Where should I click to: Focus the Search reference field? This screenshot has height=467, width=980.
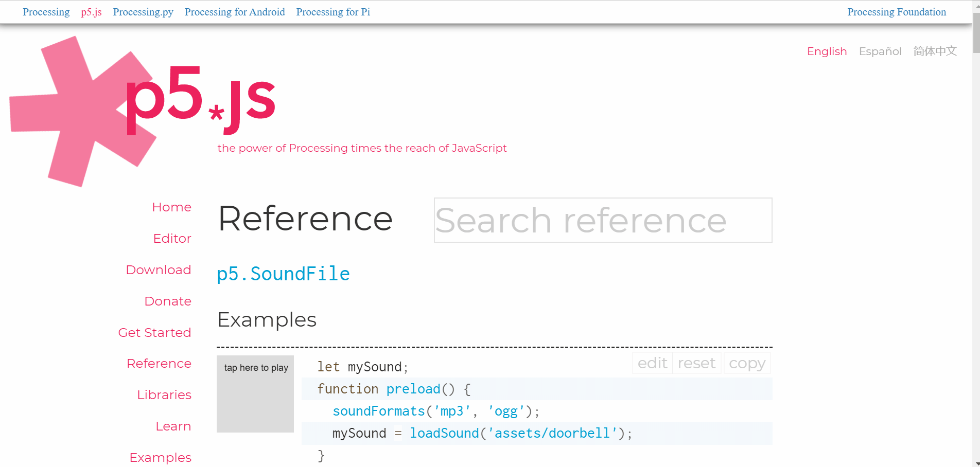pos(603,220)
